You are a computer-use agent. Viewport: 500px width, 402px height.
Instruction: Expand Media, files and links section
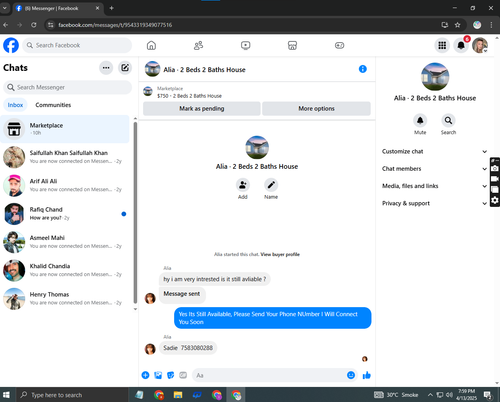coord(435,186)
